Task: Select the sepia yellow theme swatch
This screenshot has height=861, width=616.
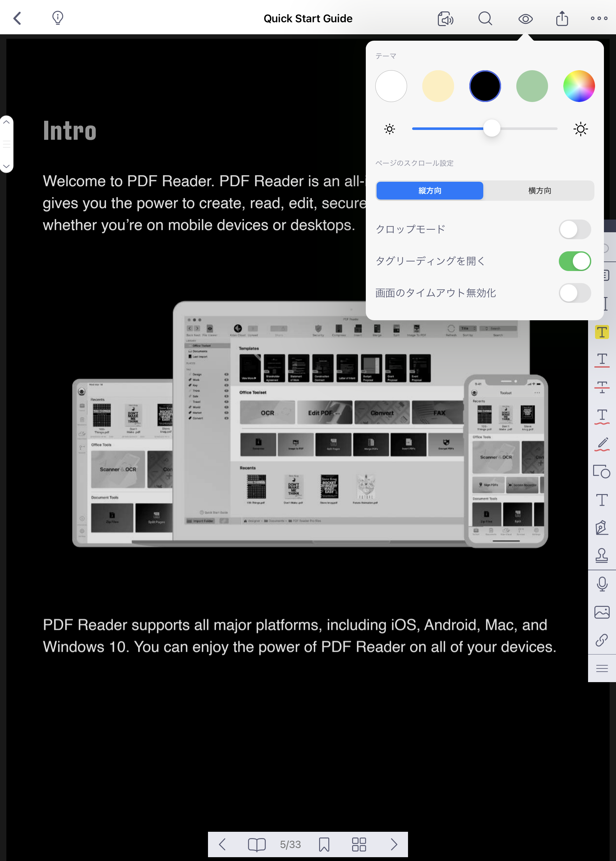Action: click(438, 86)
